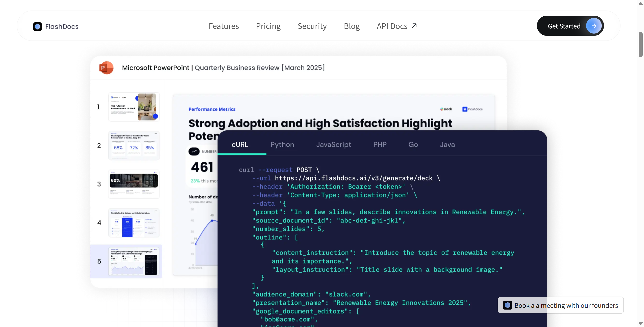
Task: Select slide 2 thumbnail with 68% 72% 85%
Action: coord(134,146)
